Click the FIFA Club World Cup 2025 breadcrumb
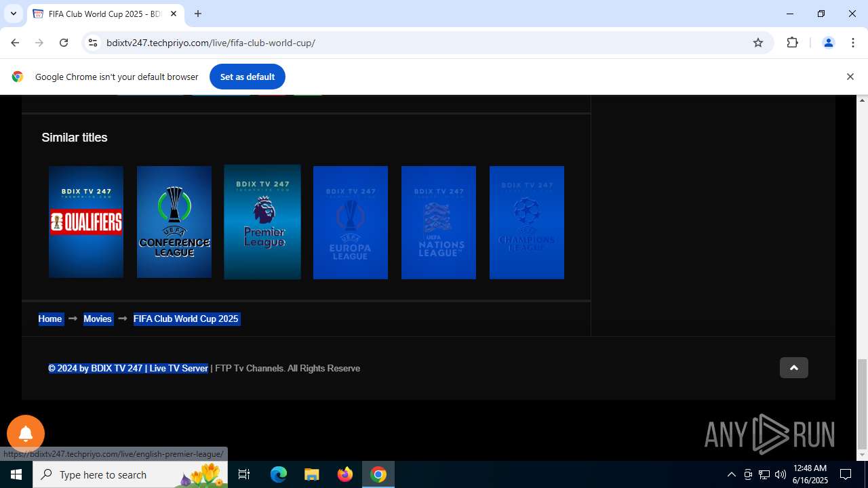The width and height of the screenshot is (868, 488). 186,319
